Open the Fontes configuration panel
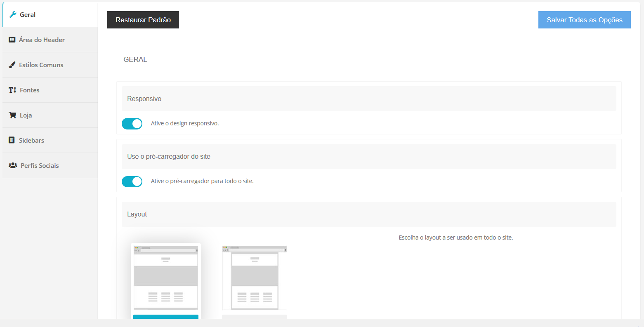644x327 pixels. click(x=30, y=90)
